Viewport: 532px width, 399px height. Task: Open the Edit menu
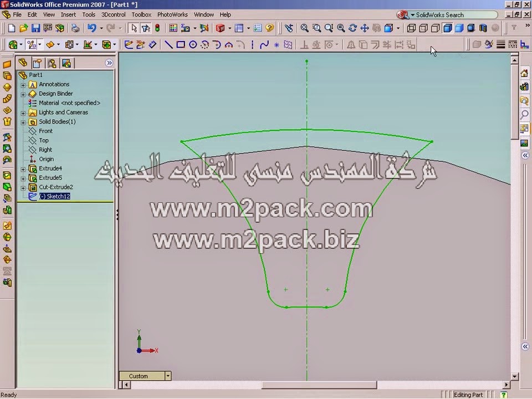tap(32, 14)
